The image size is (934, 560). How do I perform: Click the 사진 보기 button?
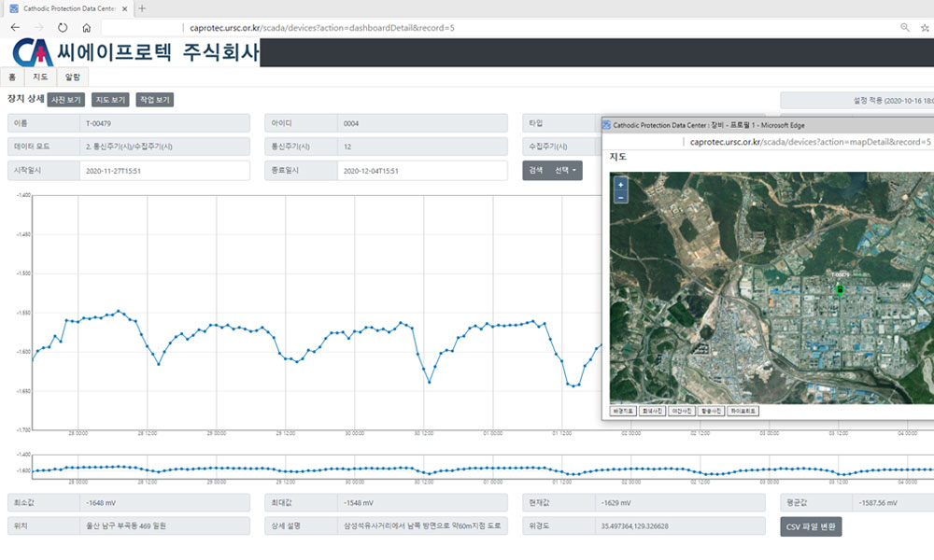click(65, 100)
